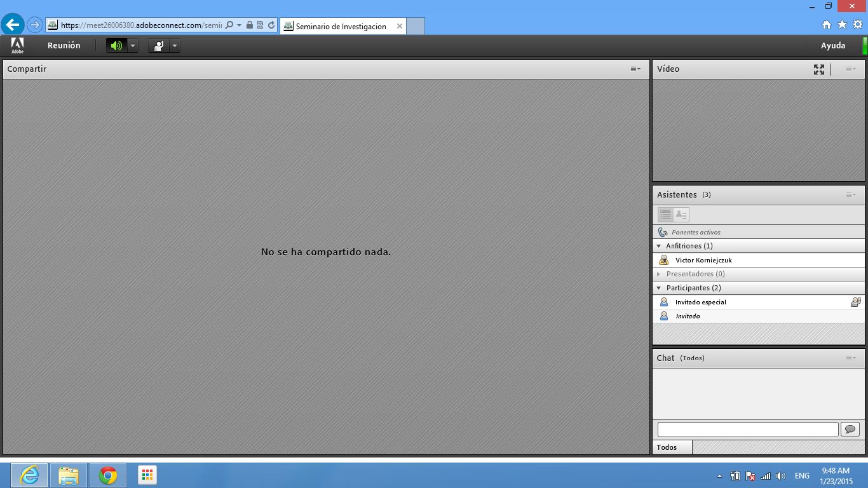Select the participant row reading only Invitado
This screenshot has height=488, width=868.
[x=759, y=316]
